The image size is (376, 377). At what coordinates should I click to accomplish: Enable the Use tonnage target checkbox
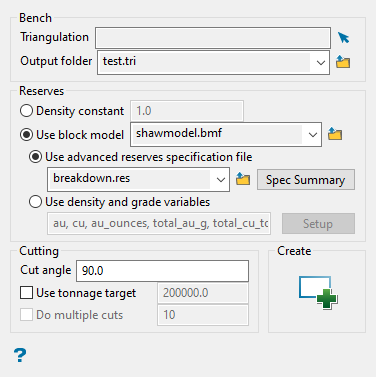26,293
